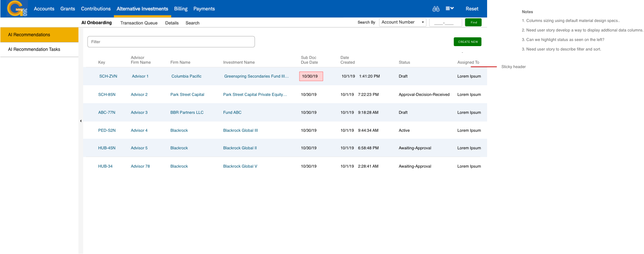Screen dimensions: 644x254
Task: Open the Blackrock Global III investment link
Action: tap(240, 131)
